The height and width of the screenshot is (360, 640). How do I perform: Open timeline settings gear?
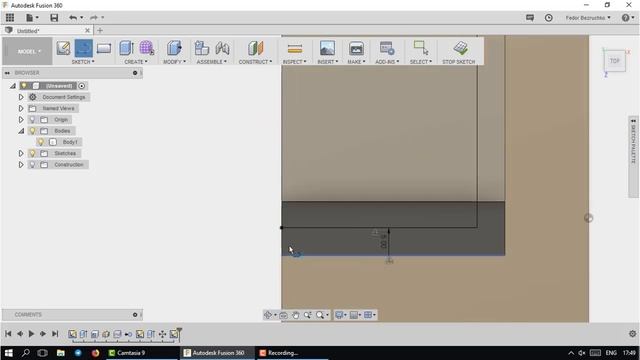coord(632,333)
